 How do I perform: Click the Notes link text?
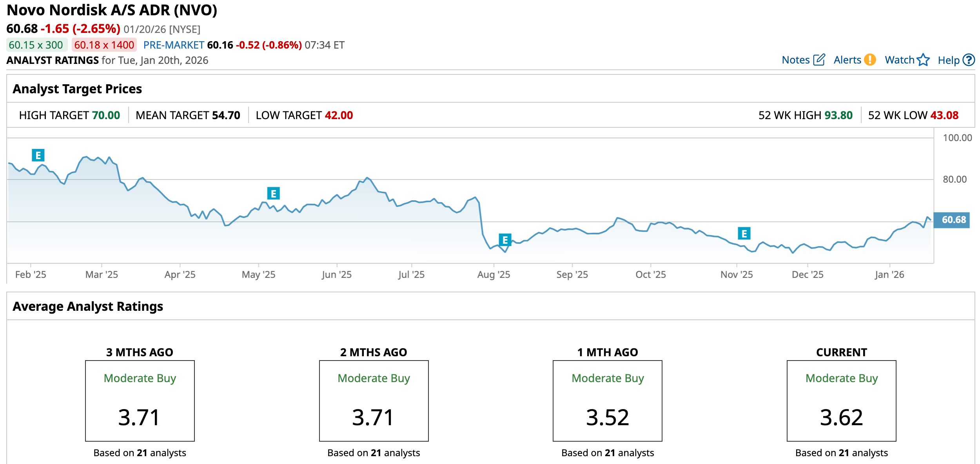795,60
